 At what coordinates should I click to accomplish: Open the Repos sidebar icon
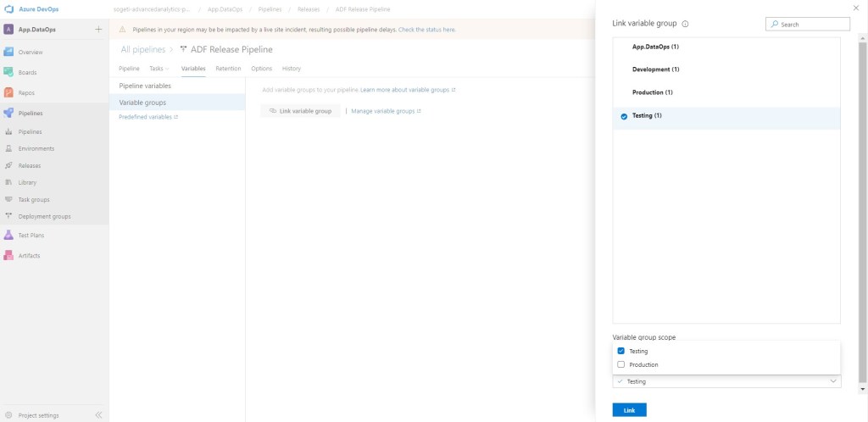click(x=8, y=92)
